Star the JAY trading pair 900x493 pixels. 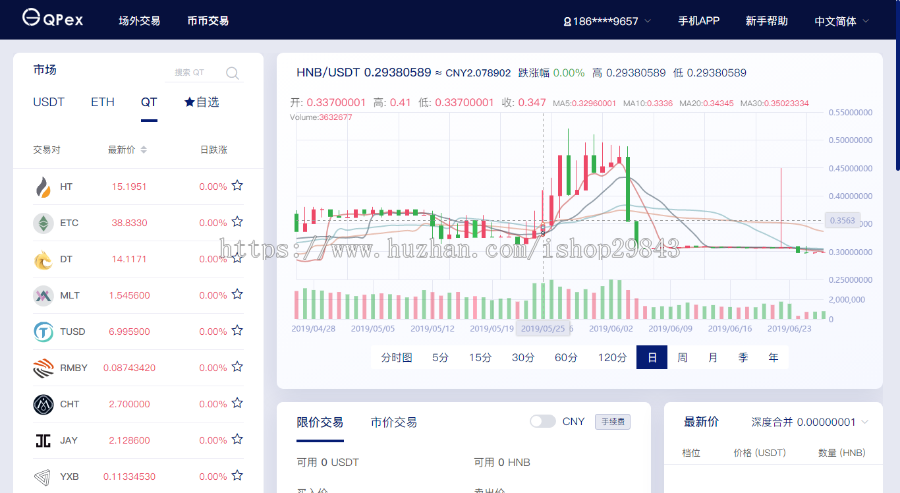[x=237, y=440]
